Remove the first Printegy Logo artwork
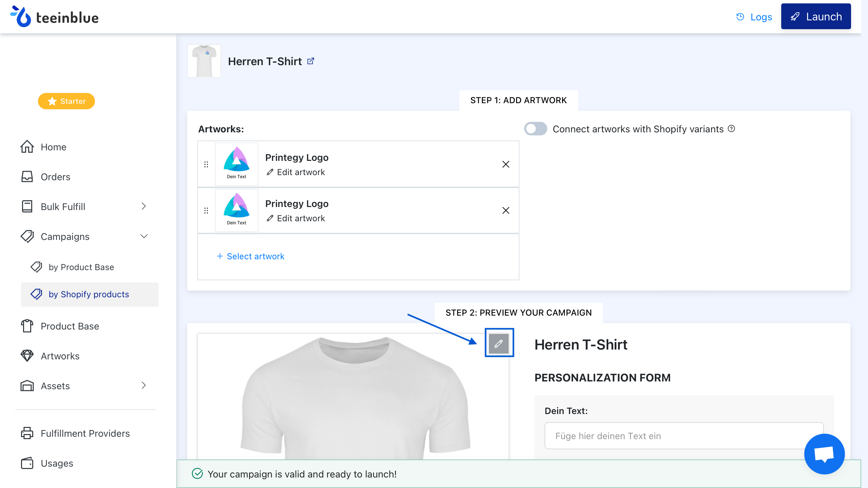The image size is (868, 488). (506, 164)
